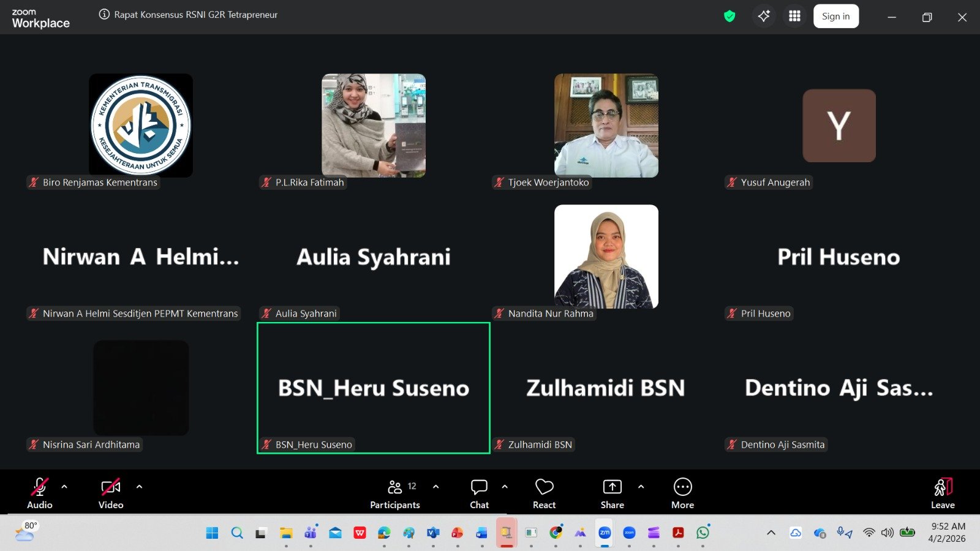Expand the Share options arrow

pyautogui.click(x=641, y=487)
